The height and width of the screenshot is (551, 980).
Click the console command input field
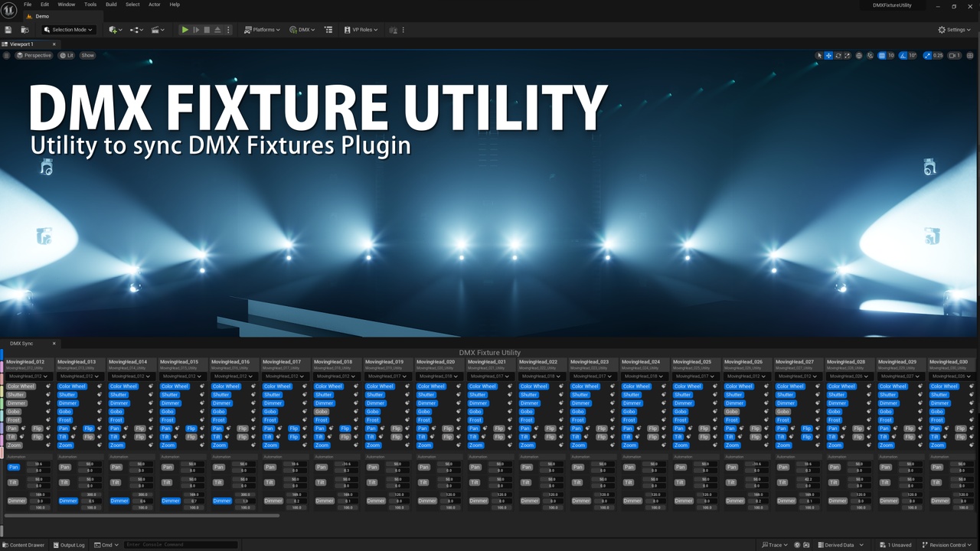coord(180,545)
